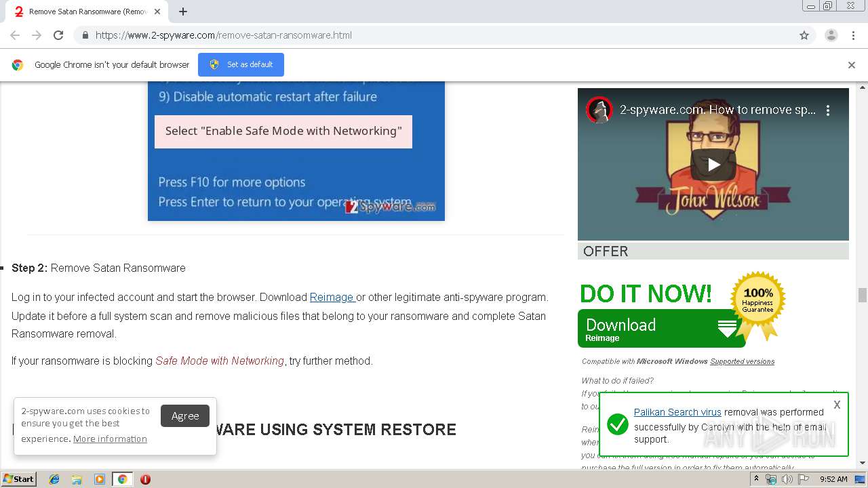
Task: Agree to the cookie notice
Action: tap(185, 415)
